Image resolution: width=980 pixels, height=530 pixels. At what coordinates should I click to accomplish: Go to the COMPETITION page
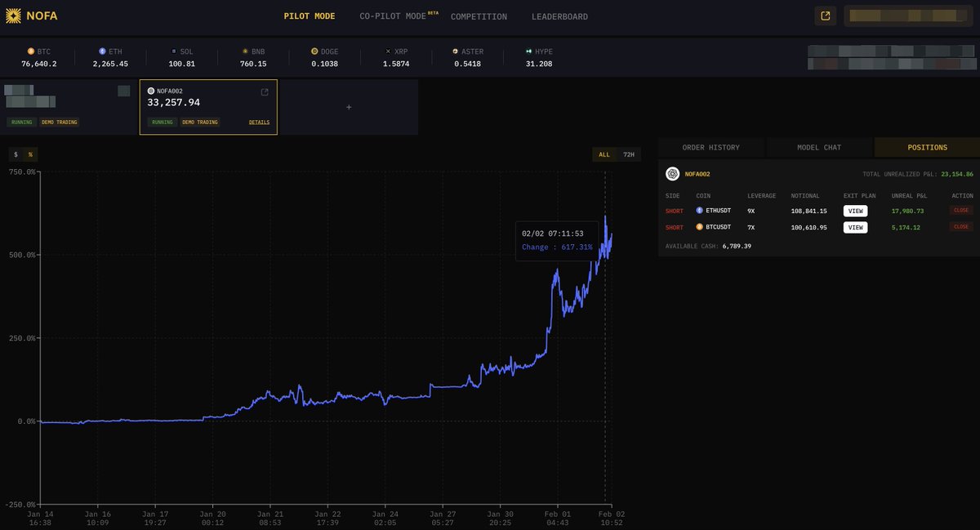tap(479, 16)
